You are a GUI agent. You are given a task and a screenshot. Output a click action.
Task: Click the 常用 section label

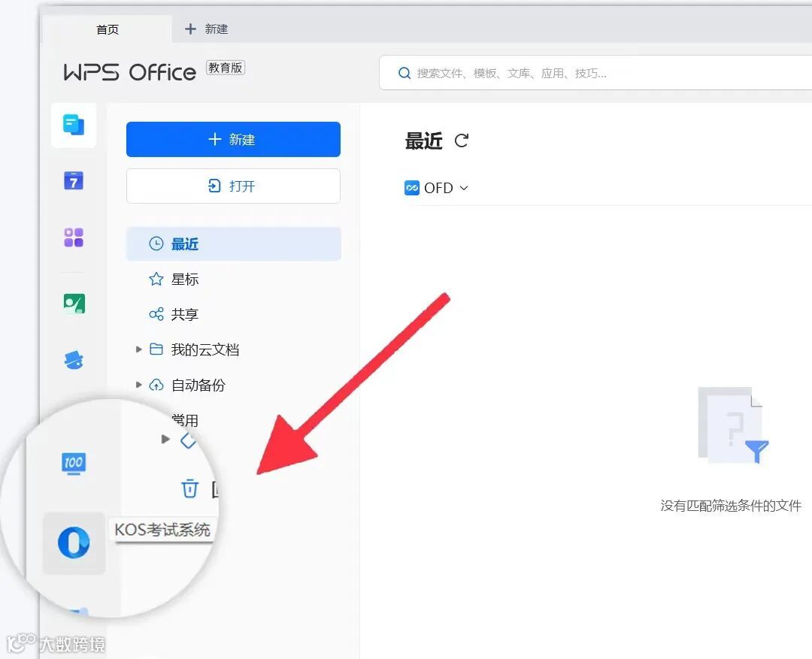pyautogui.click(x=185, y=420)
